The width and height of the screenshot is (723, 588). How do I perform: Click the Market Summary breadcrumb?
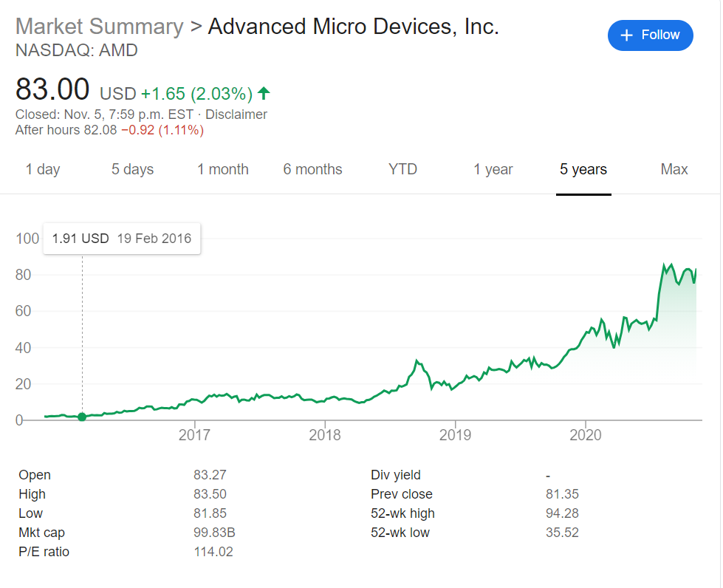tap(100, 27)
